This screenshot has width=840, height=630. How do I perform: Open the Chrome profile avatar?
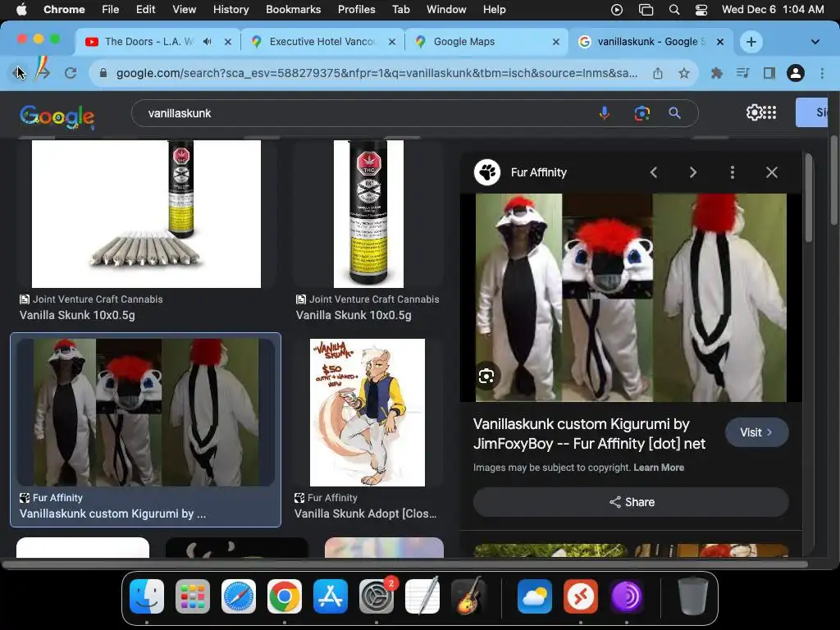(x=796, y=73)
